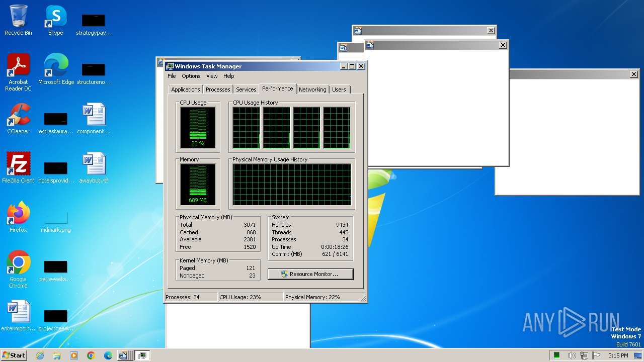Click CPU Usage: 23% status bar entry
Image resolution: width=644 pixels, height=362 pixels.
[251, 297]
